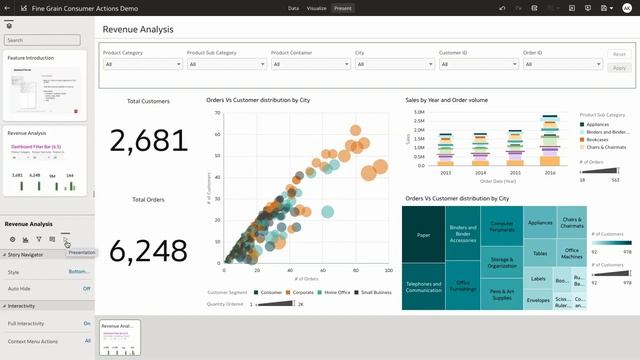Switch to the Present tab
640x360 pixels.
point(343,8)
